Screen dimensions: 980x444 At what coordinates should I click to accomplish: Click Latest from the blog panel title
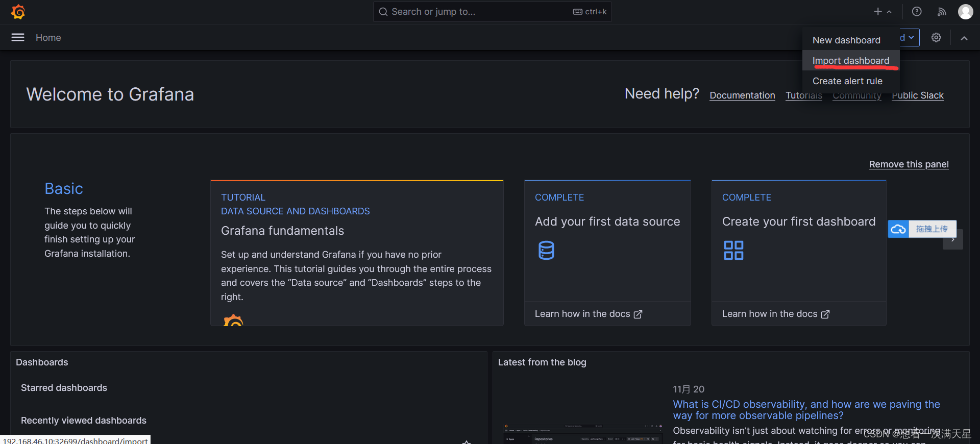pos(542,362)
